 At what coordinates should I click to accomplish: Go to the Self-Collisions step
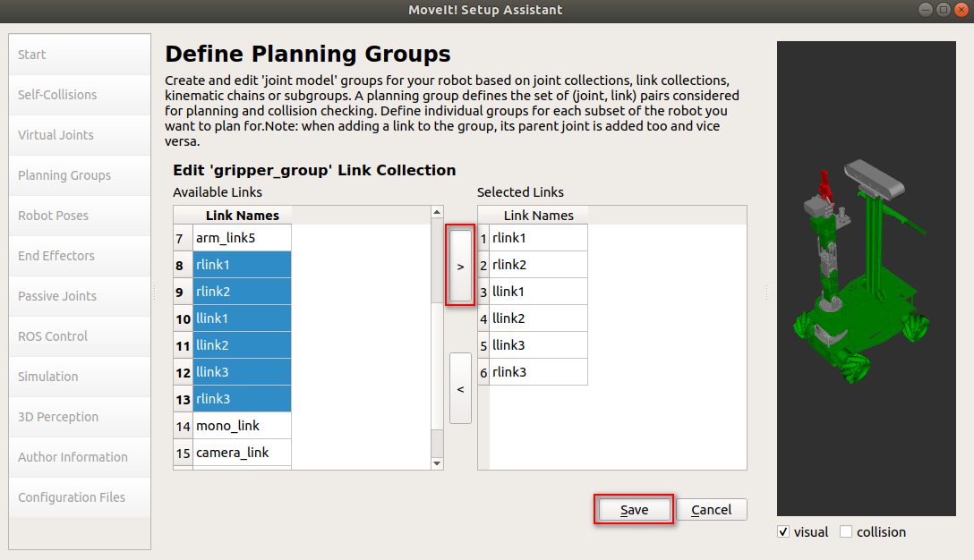point(80,95)
